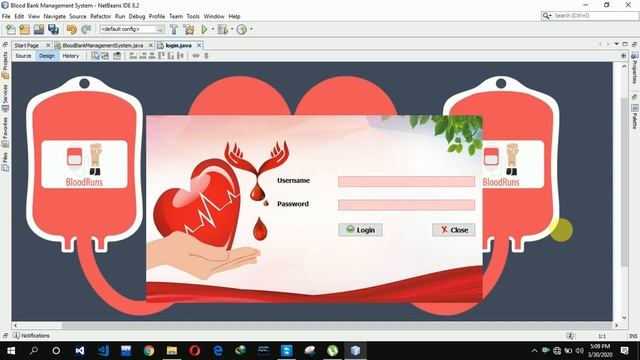640x360 pixels.
Task: Click the Debug Project toolbar icon
Action: (x=223, y=29)
